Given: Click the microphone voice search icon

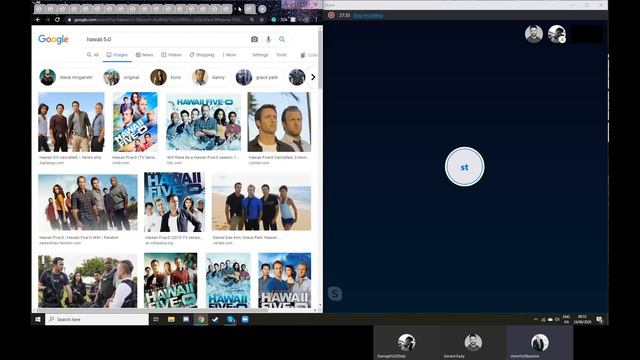Looking at the screenshot, I should (x=268, y=39).
